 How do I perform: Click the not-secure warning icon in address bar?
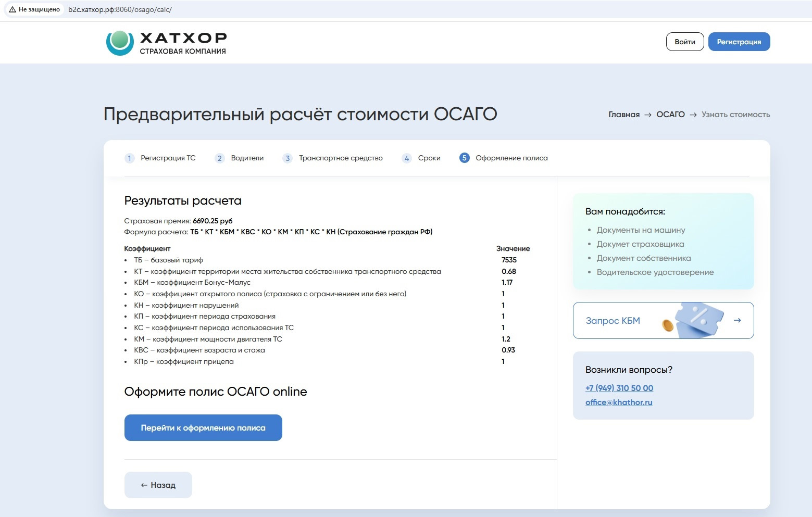[x=13, y=9]
